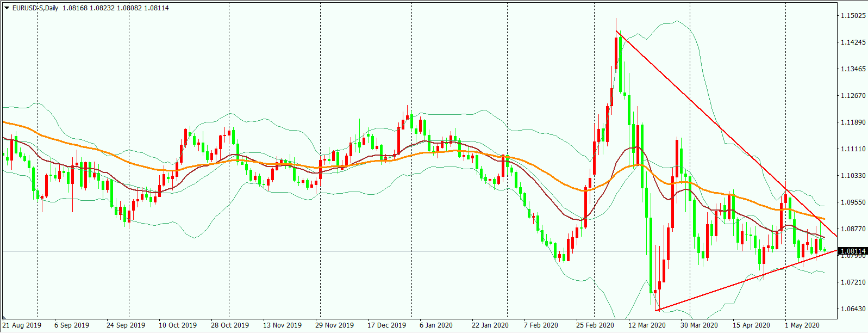Click the 1.14245 price axis label
Viewport: 868px width, 333px height.
(853, 42)
